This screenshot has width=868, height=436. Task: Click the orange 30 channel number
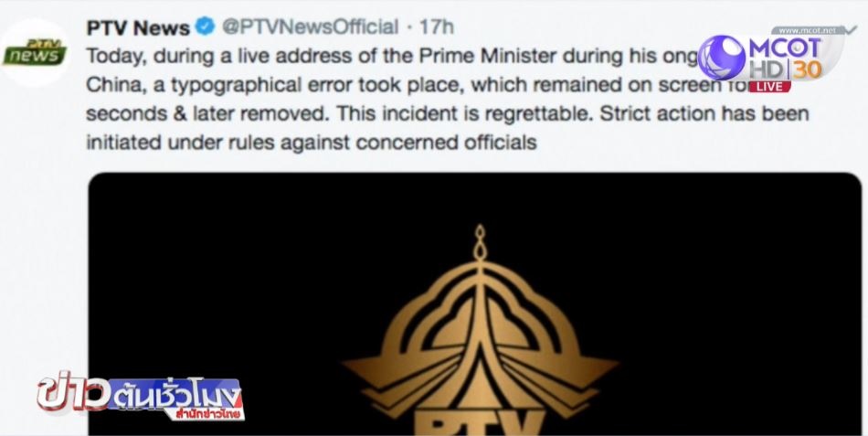(x=808, y=69)
